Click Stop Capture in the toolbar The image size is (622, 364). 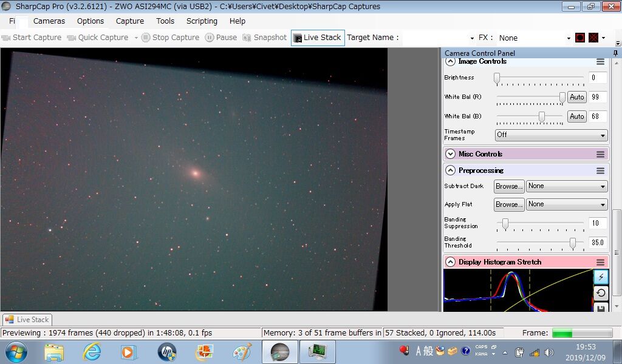pos(171,38)
